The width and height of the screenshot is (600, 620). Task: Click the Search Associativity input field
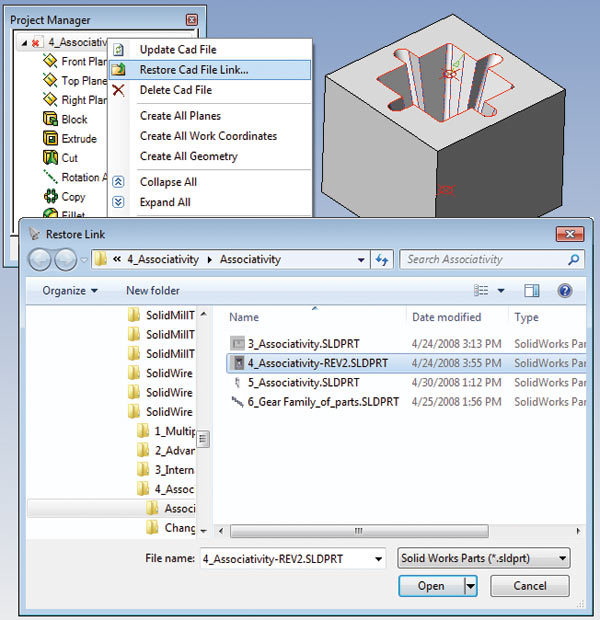tap(485, 259)
